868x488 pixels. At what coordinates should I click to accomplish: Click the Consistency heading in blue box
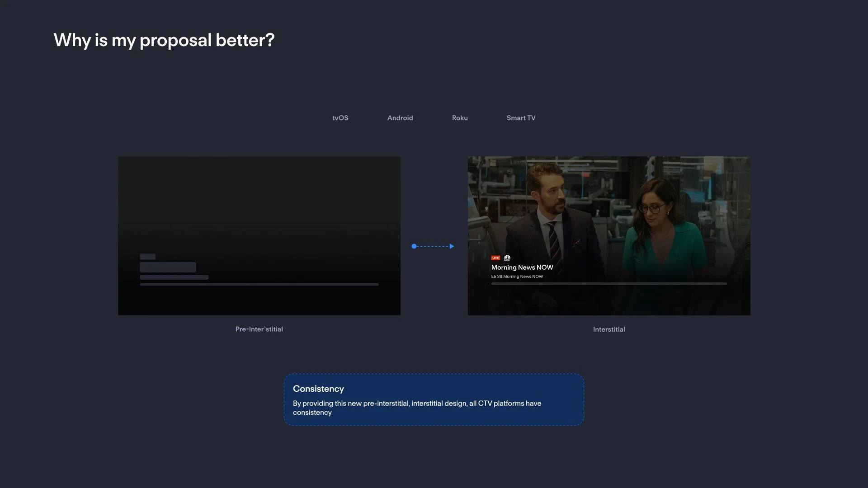click(318, 389)
